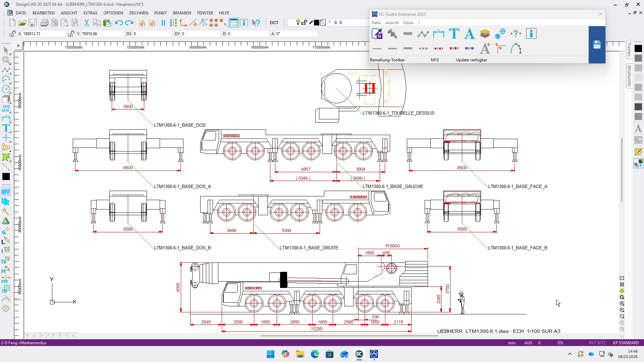Select the red dash-dot line style
This screenshot has height=362, width=644.
(438, 49)
